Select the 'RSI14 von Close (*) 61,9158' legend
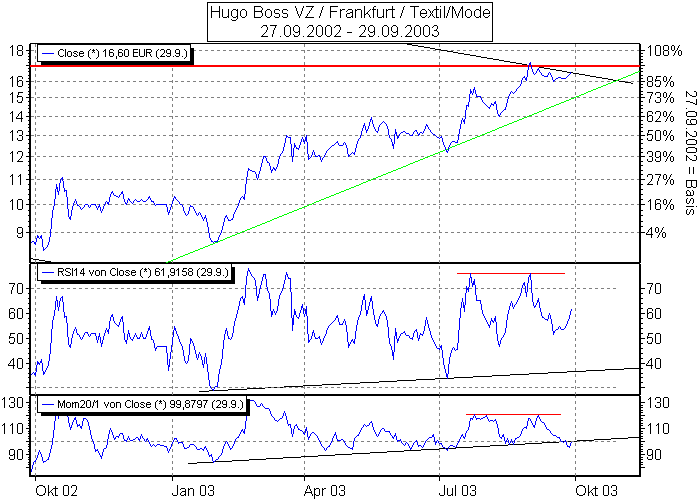The image size is (700, 500). [x=135, y=272]
